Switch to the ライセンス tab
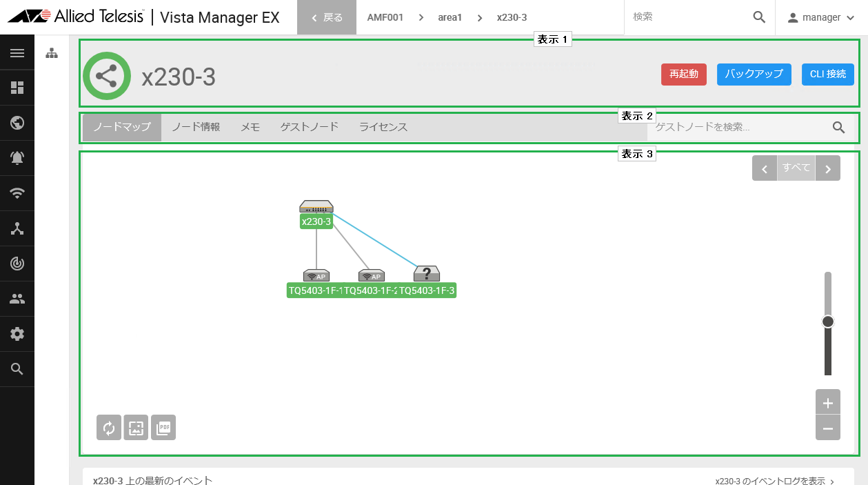The height and width of the screenshot is (485, 868). pos(383,127)
